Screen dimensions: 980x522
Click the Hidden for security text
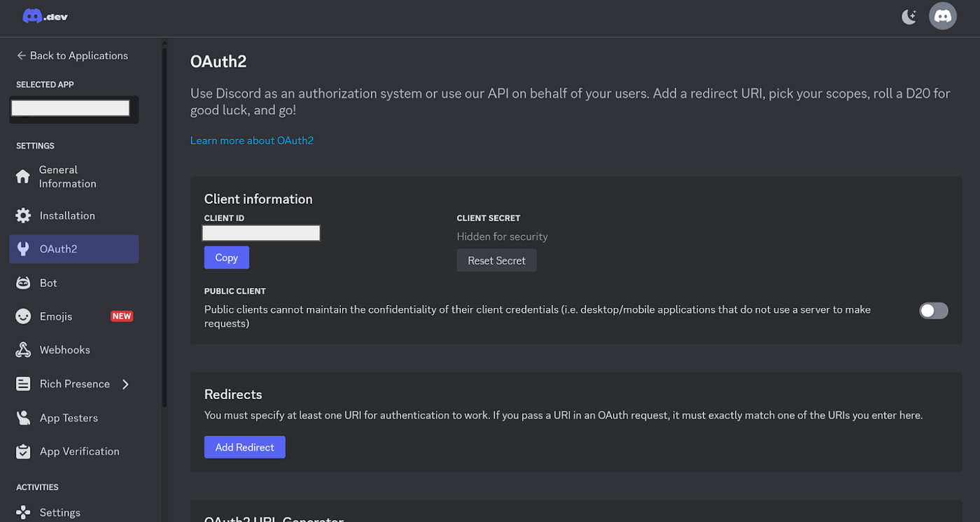pos(502,237)
